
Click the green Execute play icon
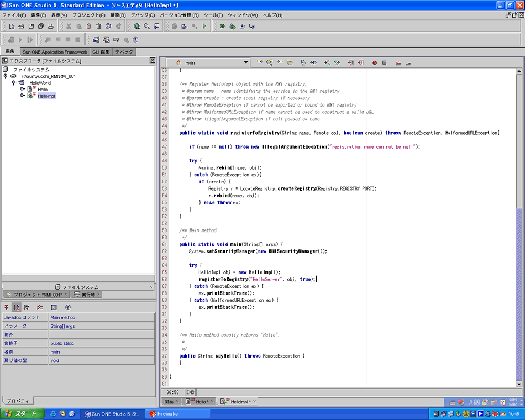(204, 26)
